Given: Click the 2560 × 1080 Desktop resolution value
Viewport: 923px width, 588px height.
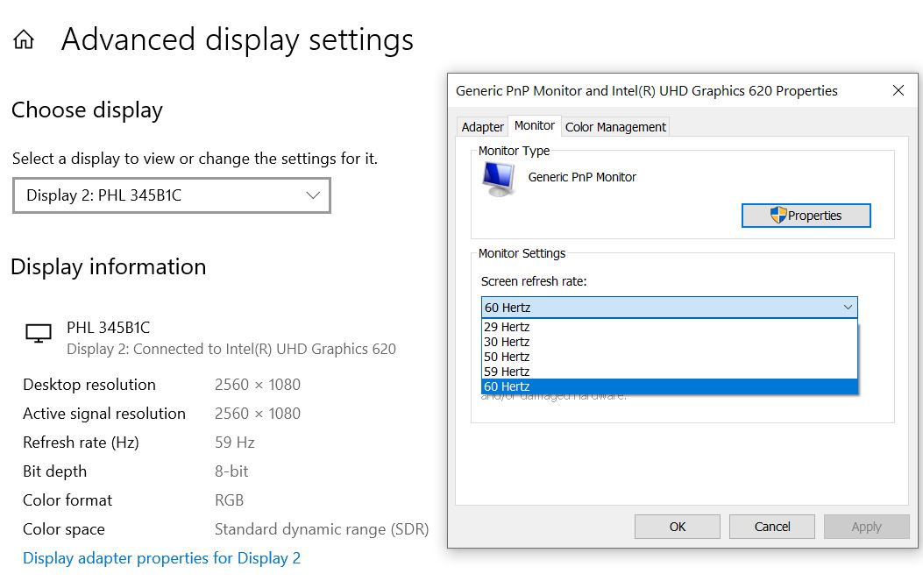Looking at the screenshot, I should coord(257,385).
